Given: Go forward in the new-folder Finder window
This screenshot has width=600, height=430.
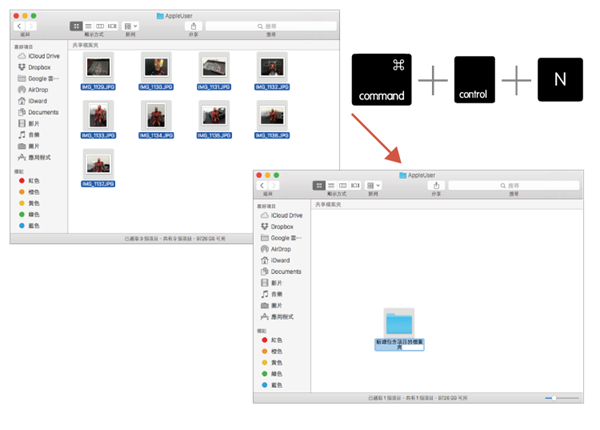Looking at the screenshot, I should click(x=274, y=186).
